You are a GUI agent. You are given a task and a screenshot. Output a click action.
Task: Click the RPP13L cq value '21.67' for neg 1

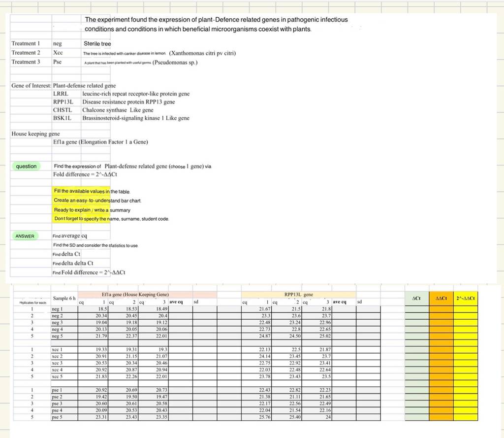(256, 309)
